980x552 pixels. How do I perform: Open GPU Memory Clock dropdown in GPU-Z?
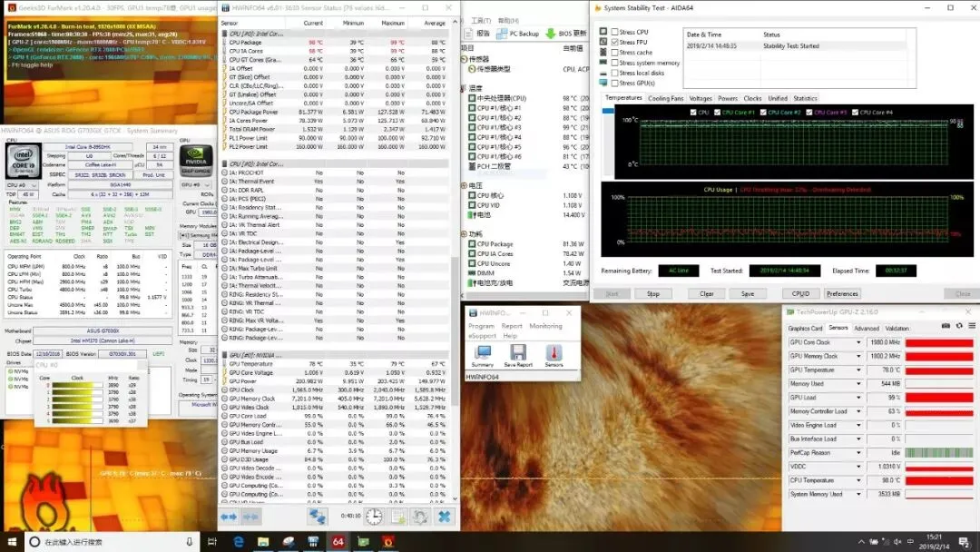858,356
